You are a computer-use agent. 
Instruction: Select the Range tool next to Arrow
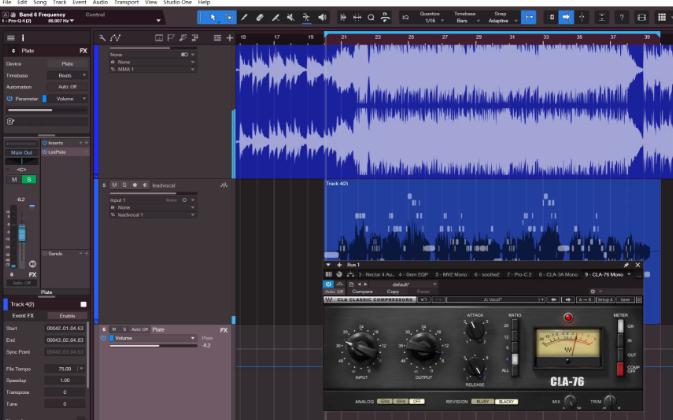[229, 18]
